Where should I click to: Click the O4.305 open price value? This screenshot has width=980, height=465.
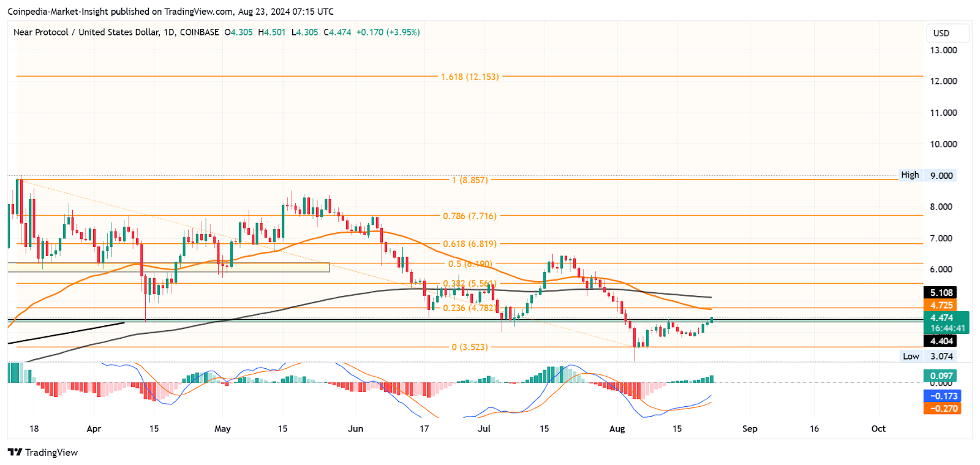point(238,32)
